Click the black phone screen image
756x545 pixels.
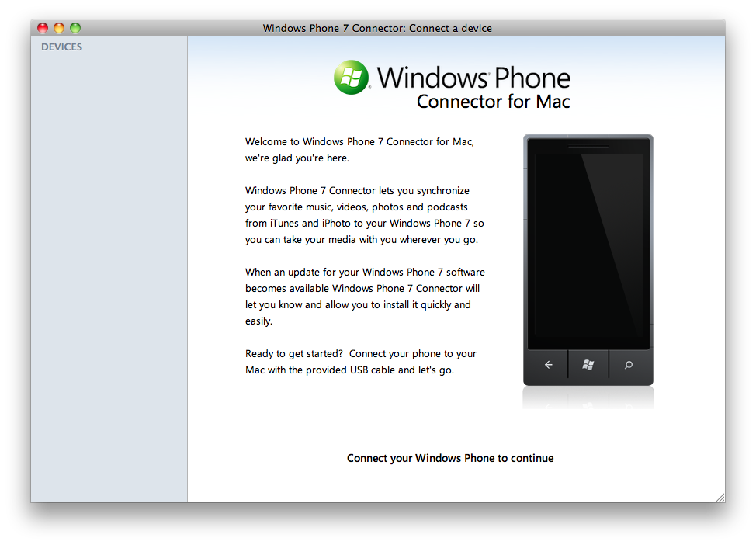[x=588, y=244]
